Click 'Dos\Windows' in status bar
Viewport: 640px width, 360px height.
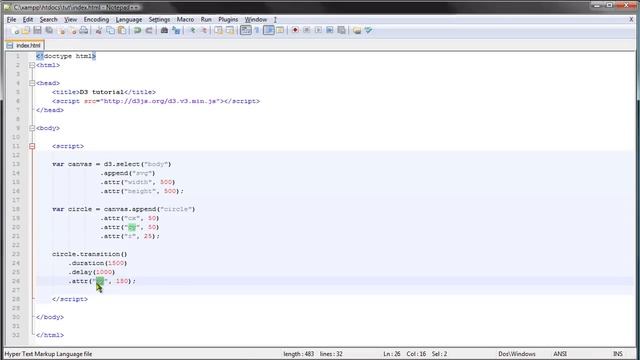point(517,354)
